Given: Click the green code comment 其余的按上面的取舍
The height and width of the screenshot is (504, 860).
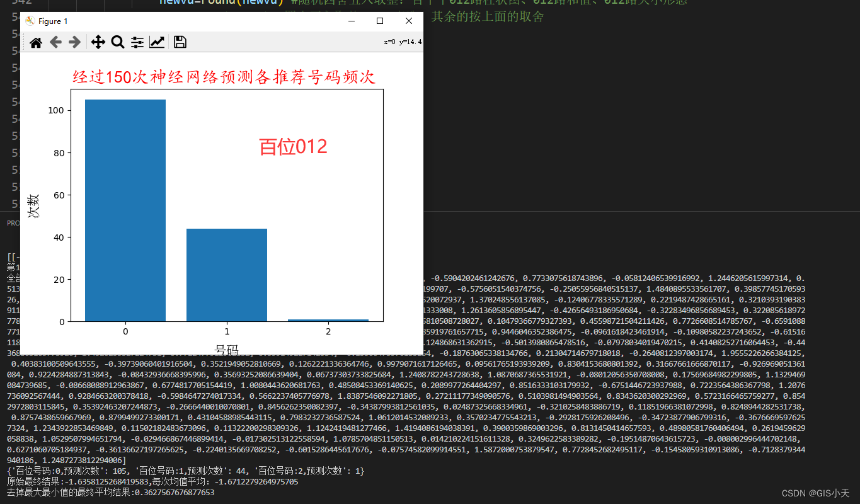Looking at the screenshot, I should [x=488, y=17].
